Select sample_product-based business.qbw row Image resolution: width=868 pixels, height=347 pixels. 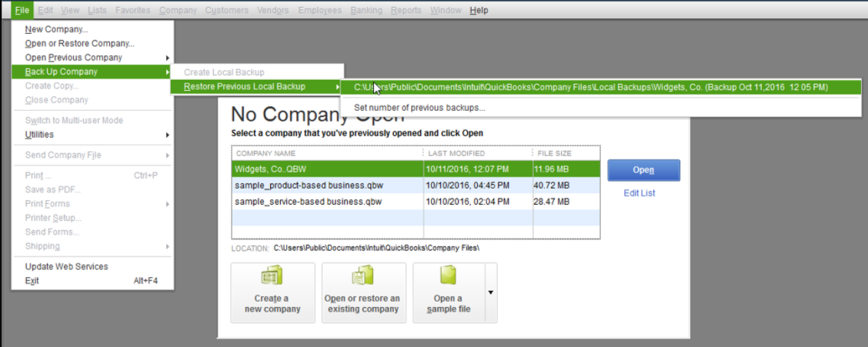pyautogui.click(x=416, y=185)
